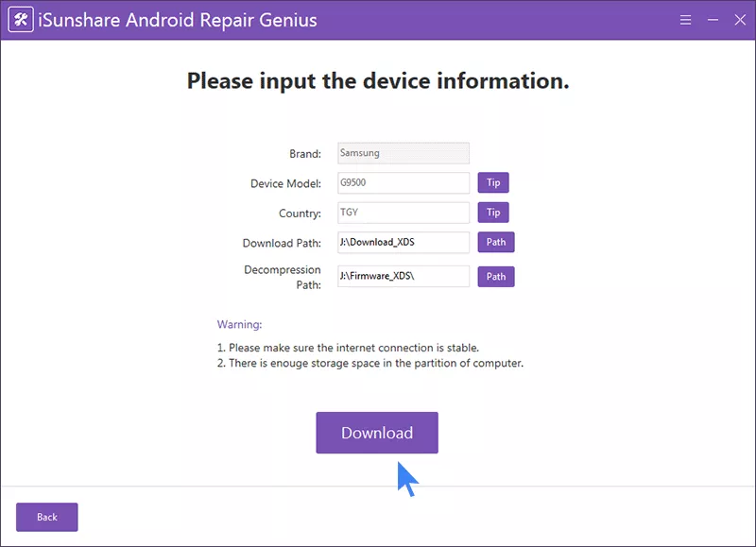This screenshot has height=547, width=756.
Task: Browse Path for Decompression Path
Action: tap(496, 277)
